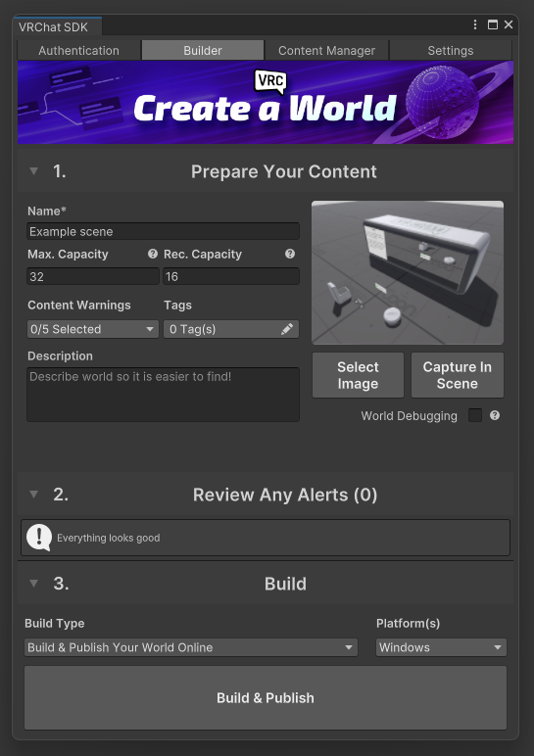The image size is (534, 756).
Task: Click the World Debugging label
Action: pos(409,416)
